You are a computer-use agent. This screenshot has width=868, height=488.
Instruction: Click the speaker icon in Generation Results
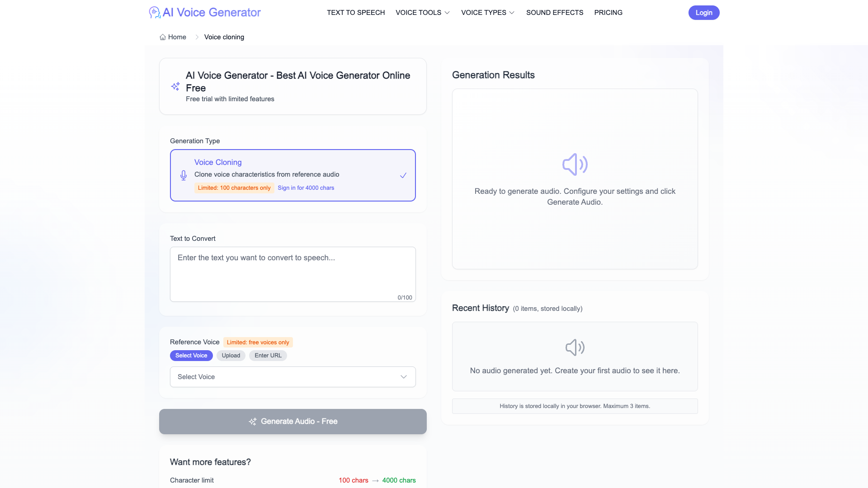pyautogui.click(x=575, y=164)
